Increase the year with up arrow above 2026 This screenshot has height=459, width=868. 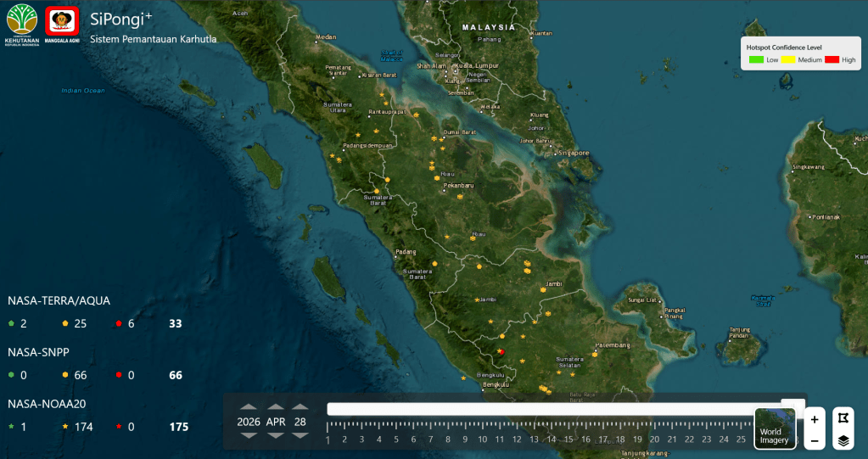[249, 407]
